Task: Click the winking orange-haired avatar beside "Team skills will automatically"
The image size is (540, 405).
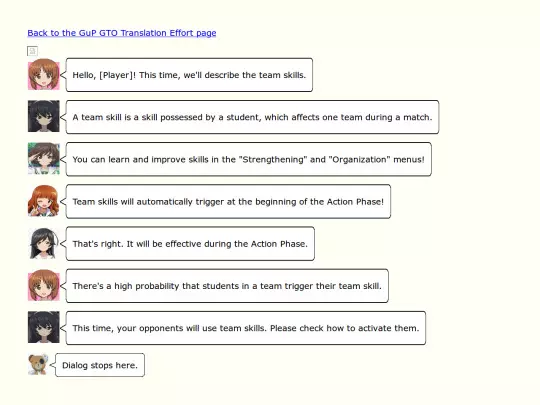Action: coord(44,201)
